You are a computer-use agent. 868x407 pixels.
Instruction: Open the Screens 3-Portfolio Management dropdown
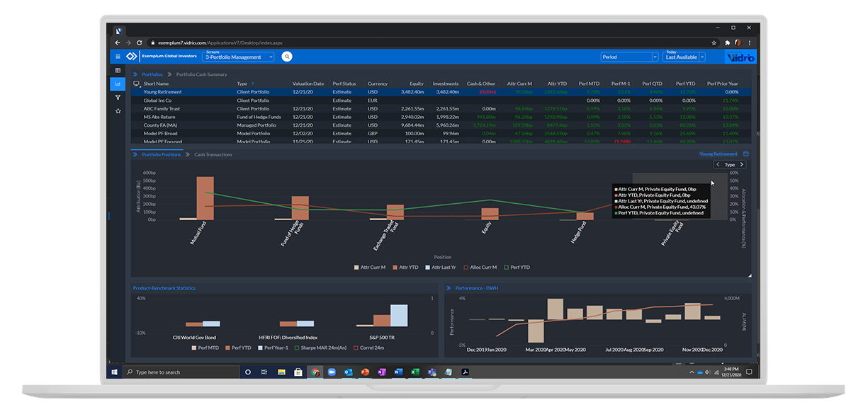[238, 57]
